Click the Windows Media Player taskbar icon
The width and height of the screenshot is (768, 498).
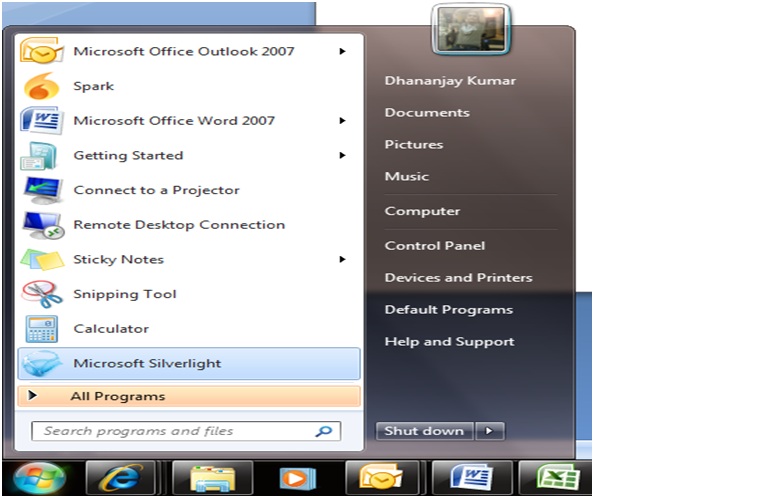[x=296, y=478]
